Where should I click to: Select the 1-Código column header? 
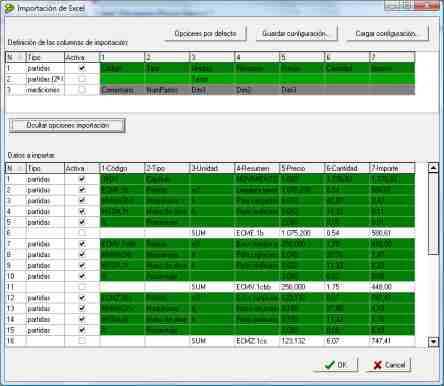pyautogui.click(x=122, y=168)
